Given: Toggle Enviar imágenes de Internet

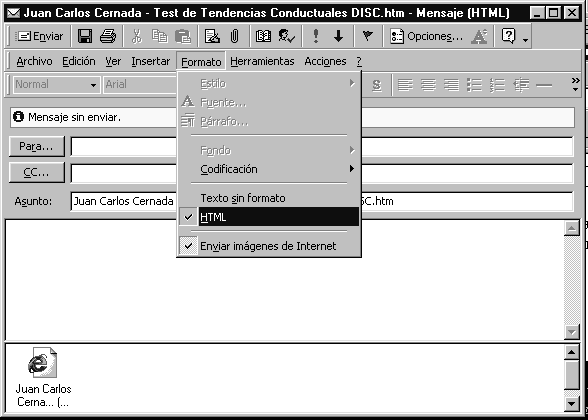Looking at the screenshot, I should click(269, 246).
